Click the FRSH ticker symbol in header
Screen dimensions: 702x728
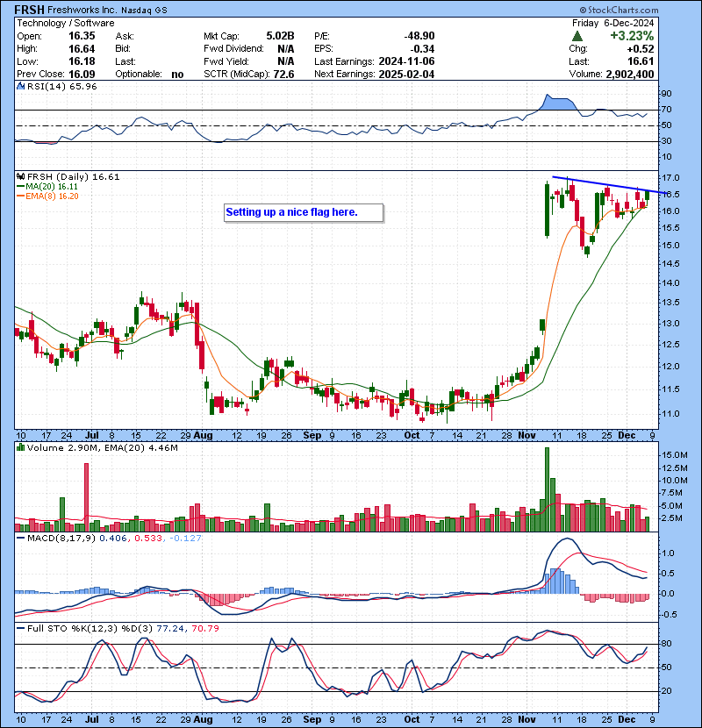[x=31, y=9]
